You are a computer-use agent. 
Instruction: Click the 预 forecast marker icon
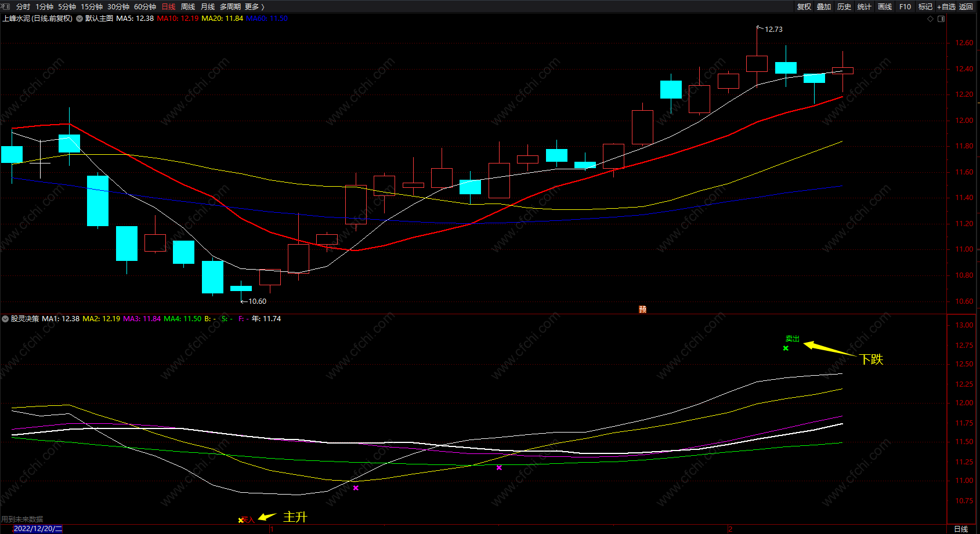pos(642,310)
